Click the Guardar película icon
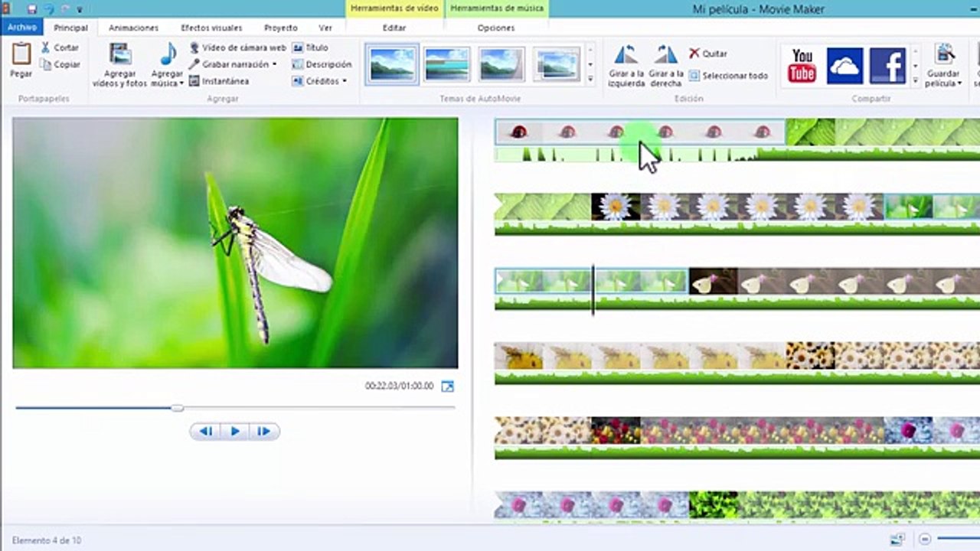980x551 pixels. pyautogui.click(x=944, y=55)
